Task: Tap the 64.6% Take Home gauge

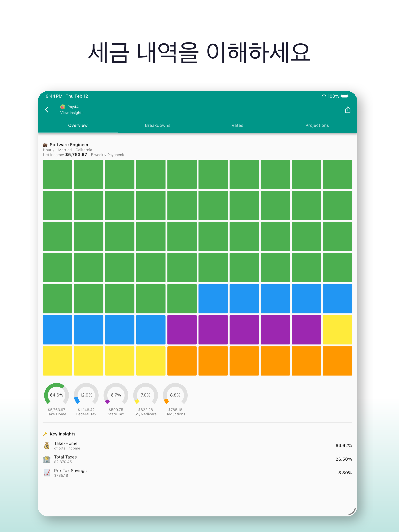Action: pyautogui.click(x=56, y=395)
